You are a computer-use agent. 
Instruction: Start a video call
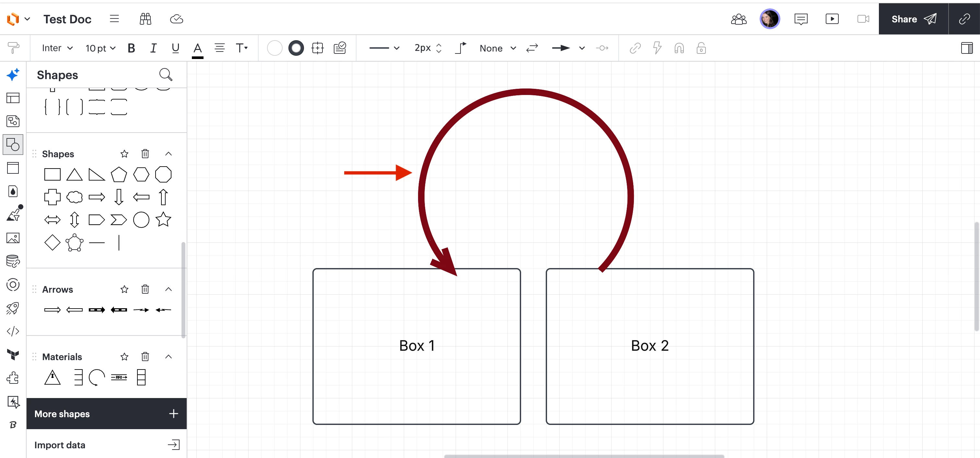[863, 19]
